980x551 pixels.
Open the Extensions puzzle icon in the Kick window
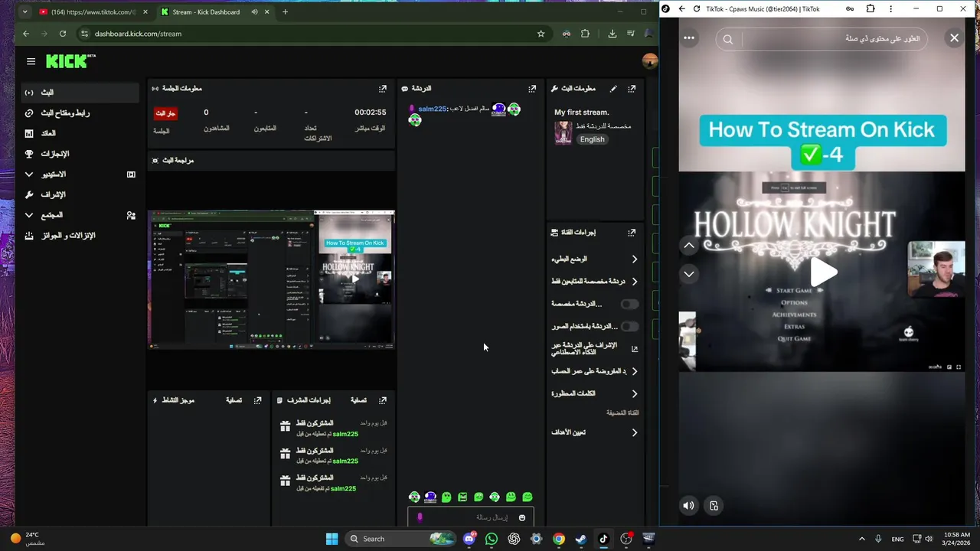(585, 34)
